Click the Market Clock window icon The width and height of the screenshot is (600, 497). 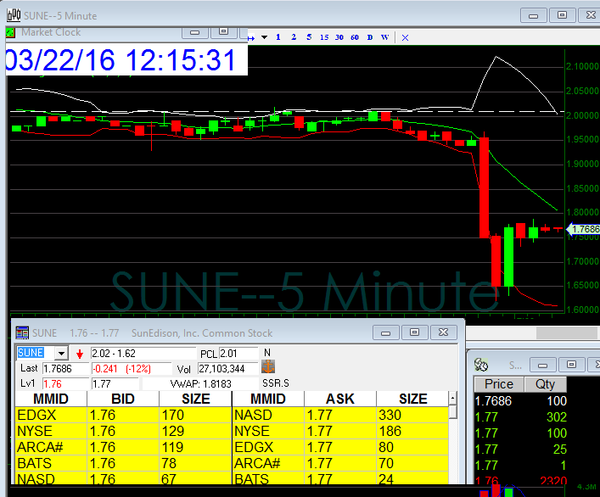coord(10,33)
